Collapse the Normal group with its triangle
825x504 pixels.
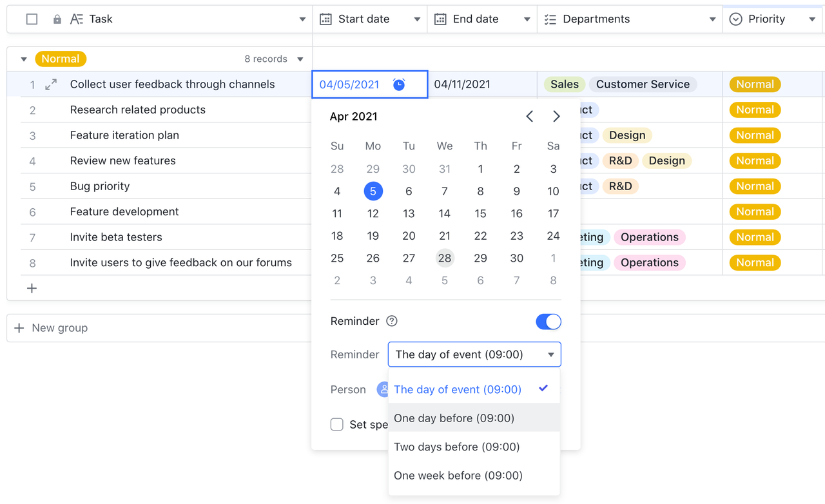[x=24, y=59]
